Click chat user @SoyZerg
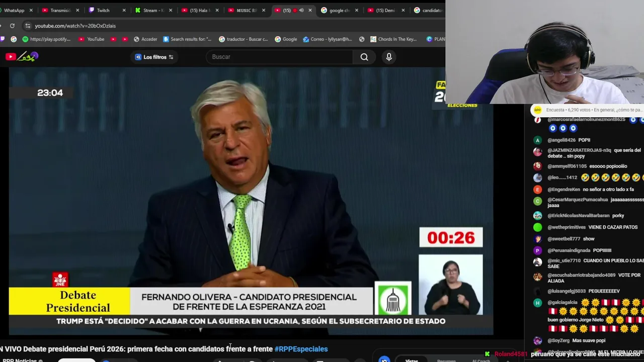This screenshot has width=644, height=362. point(558,340)
